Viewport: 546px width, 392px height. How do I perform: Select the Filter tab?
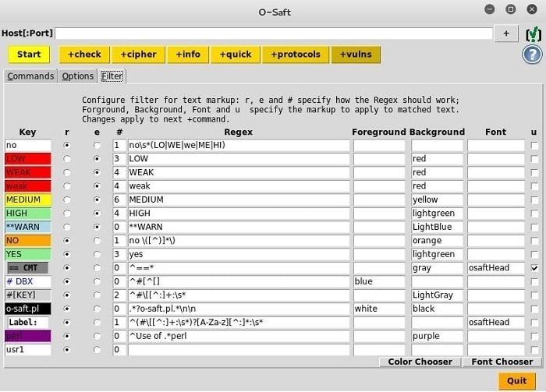tap(112, 76)
